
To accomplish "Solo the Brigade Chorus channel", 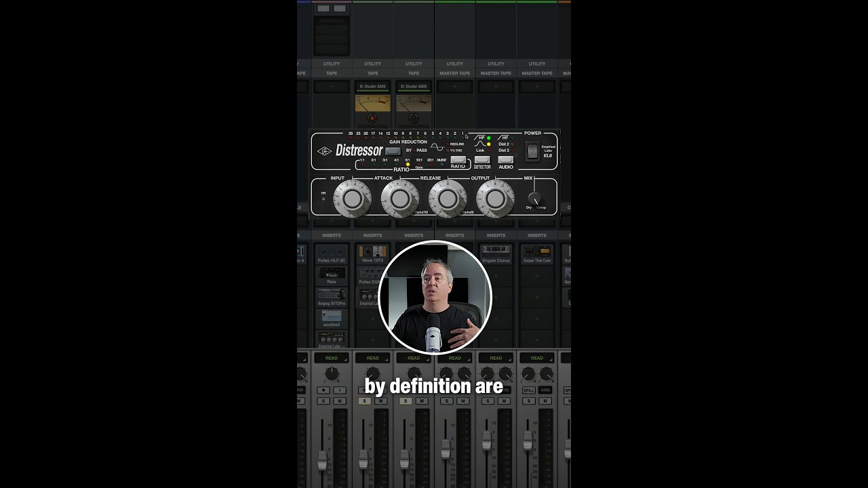I will [x=488, y=401].
